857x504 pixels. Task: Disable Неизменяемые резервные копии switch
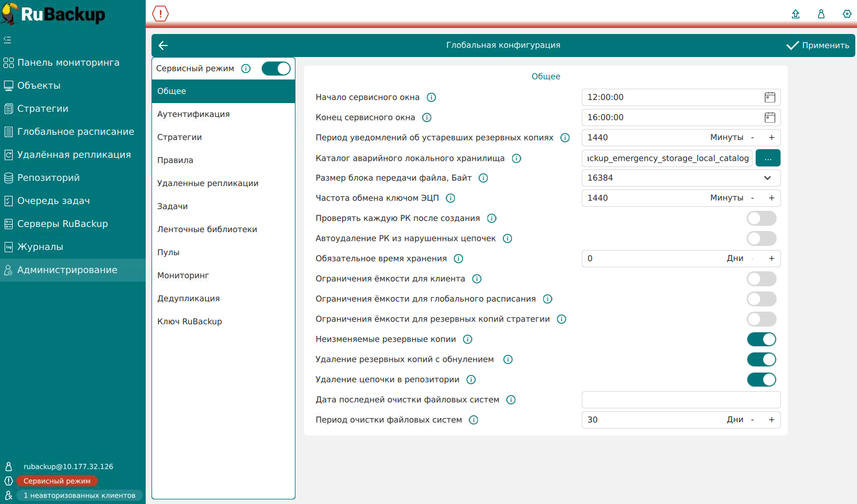click(x=761, y=339)
